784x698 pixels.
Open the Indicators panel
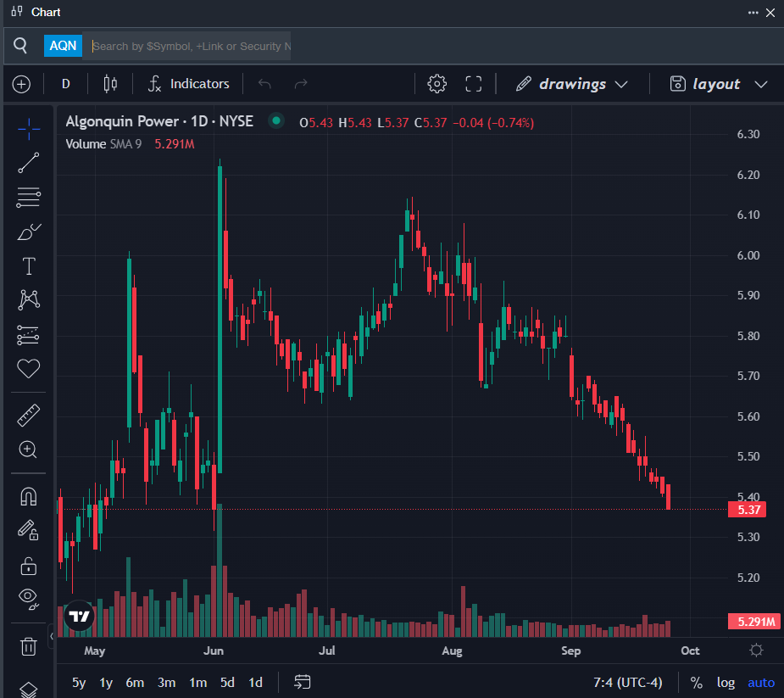[x=188, y=84]
